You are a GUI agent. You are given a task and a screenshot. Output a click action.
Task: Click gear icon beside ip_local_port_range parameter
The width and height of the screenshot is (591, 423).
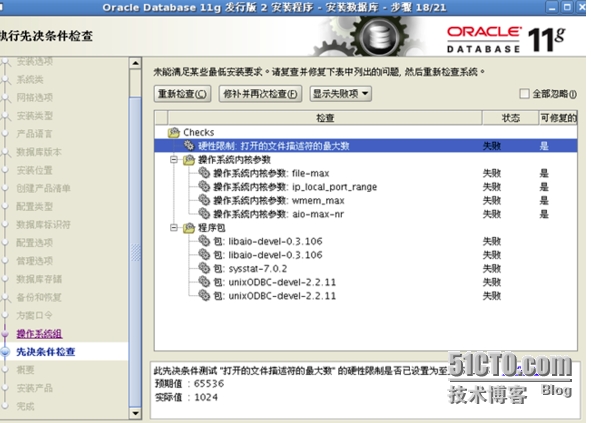tap(204, 187)
